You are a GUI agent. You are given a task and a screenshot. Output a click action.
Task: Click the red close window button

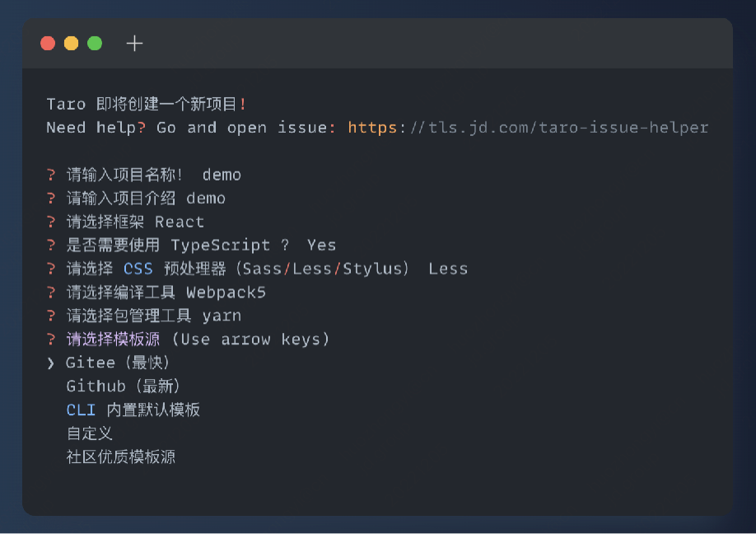[48, 44]
